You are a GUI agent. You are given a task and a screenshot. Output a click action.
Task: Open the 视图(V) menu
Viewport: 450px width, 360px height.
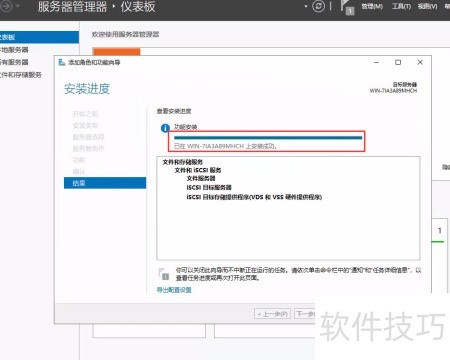[428, 6]
